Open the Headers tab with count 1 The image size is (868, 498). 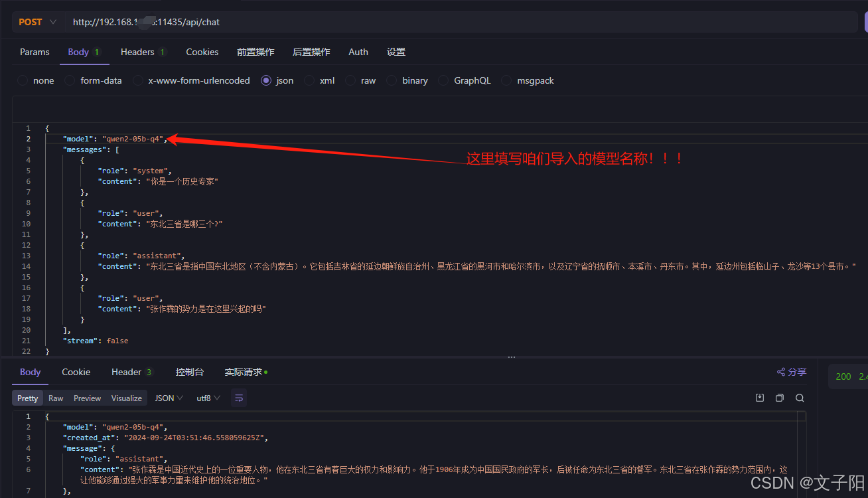143,52
